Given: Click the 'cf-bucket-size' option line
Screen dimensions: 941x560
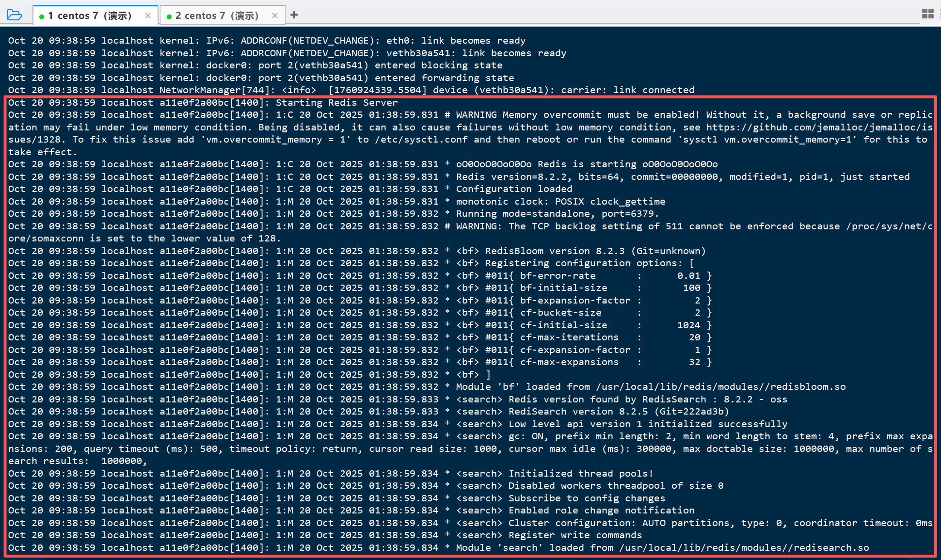Looking at the screenshot, I should click(360, 313).
